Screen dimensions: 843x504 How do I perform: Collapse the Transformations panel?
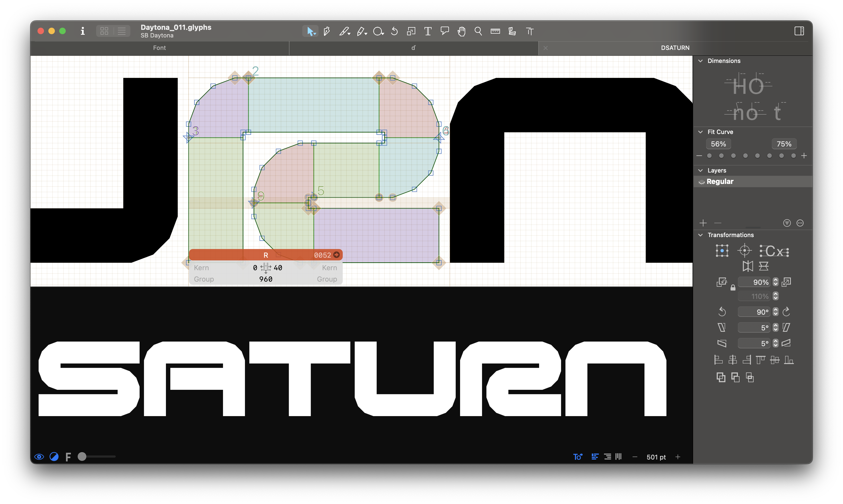pyautogui.click(x=701, y=235)
